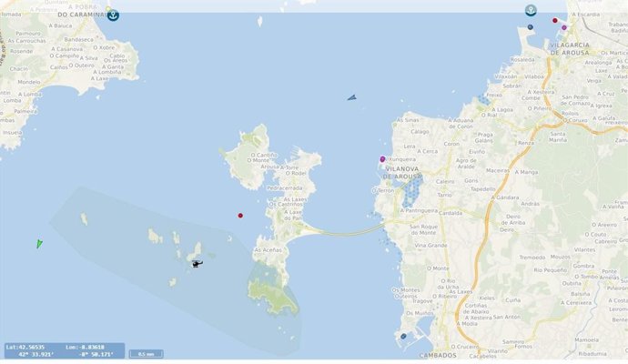
Task: Open the Vilagarcía port anchor icon
Action: click(531, 11)
